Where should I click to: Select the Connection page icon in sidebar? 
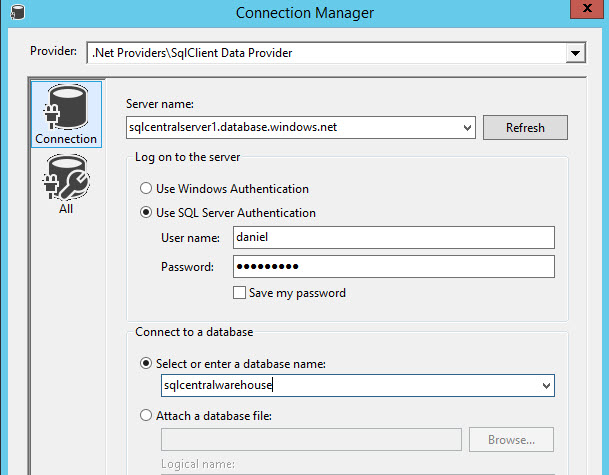coord(66,114)
